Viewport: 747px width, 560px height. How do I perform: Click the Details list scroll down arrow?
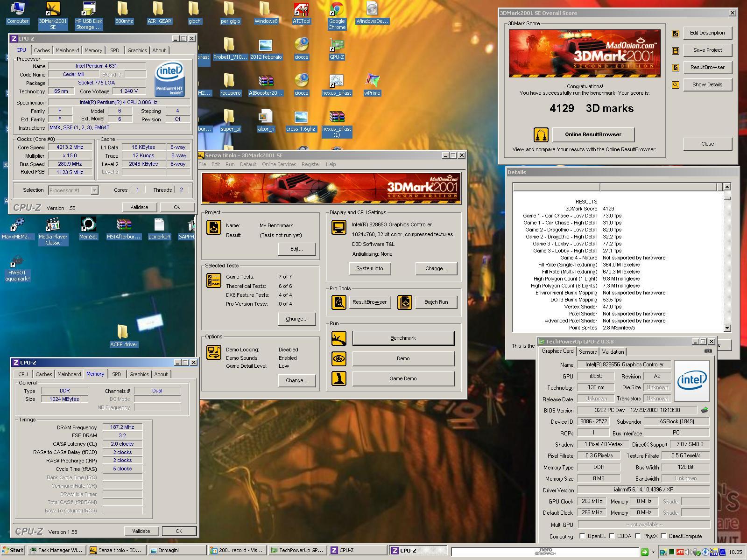[x=727, y=328]
